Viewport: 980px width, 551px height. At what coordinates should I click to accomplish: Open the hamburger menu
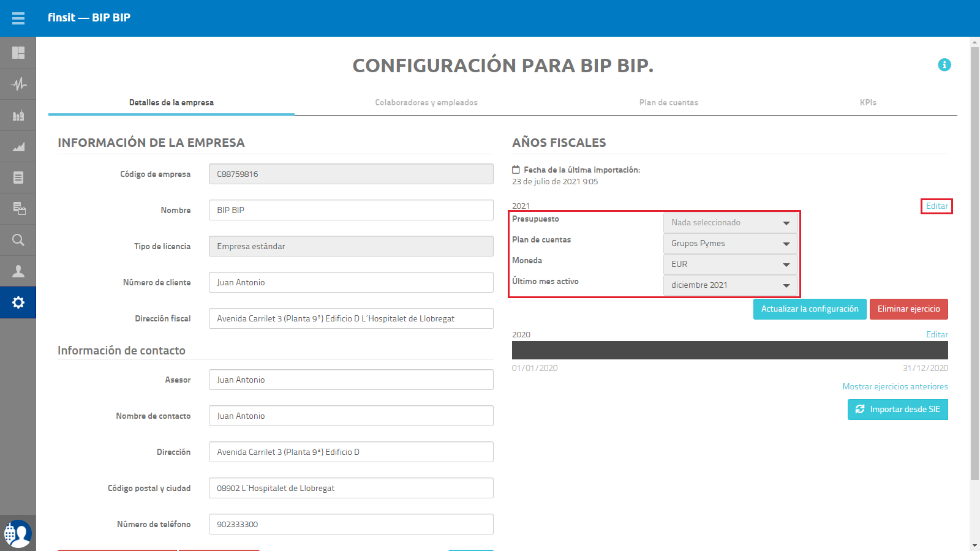coord(18,18)
